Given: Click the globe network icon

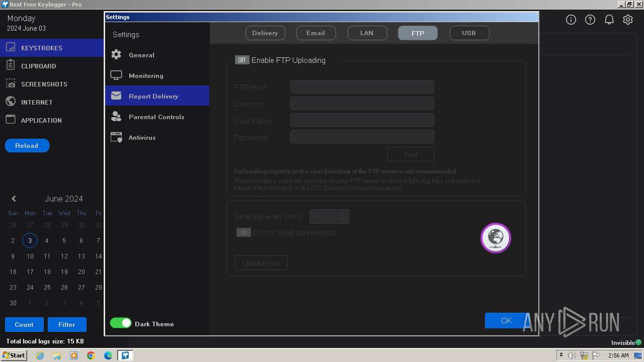Looking at the screenshot, I should tap(496, 238).
